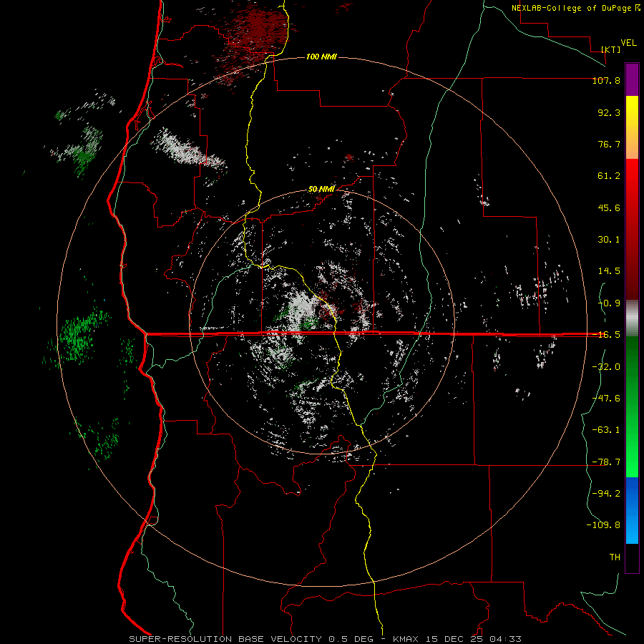Click the 50 NMI range ring label

[321, 189]
